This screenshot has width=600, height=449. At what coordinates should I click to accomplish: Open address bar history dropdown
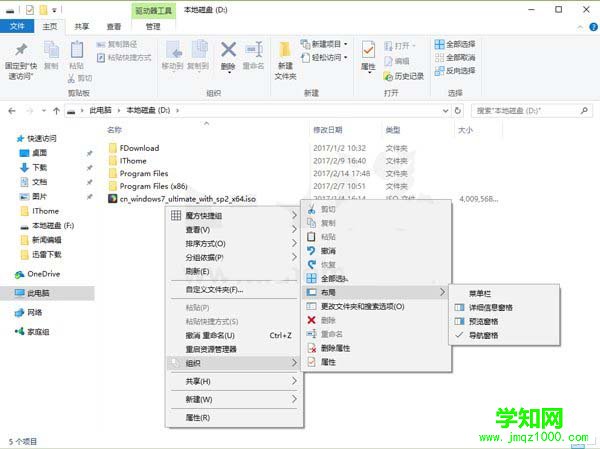click(x=445, y=111)
